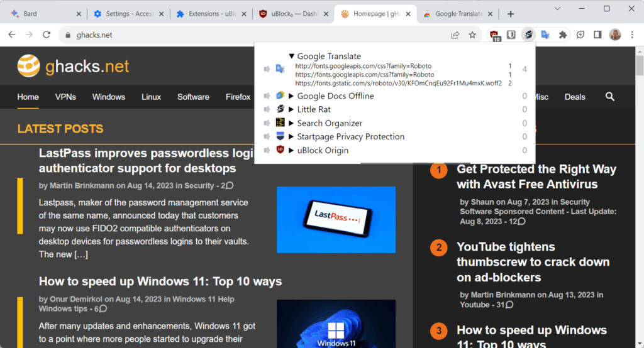Open 'How to speed up Windows 11' main article

tap(160, 281)
